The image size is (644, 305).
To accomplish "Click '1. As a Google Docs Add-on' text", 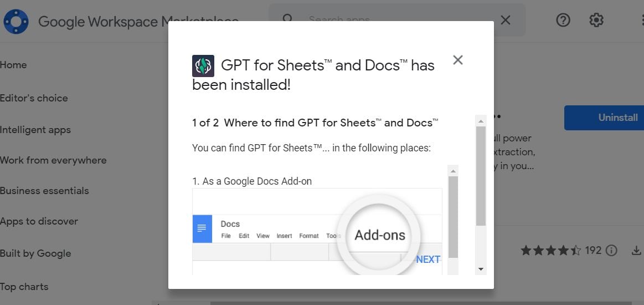I will point(252,181).
